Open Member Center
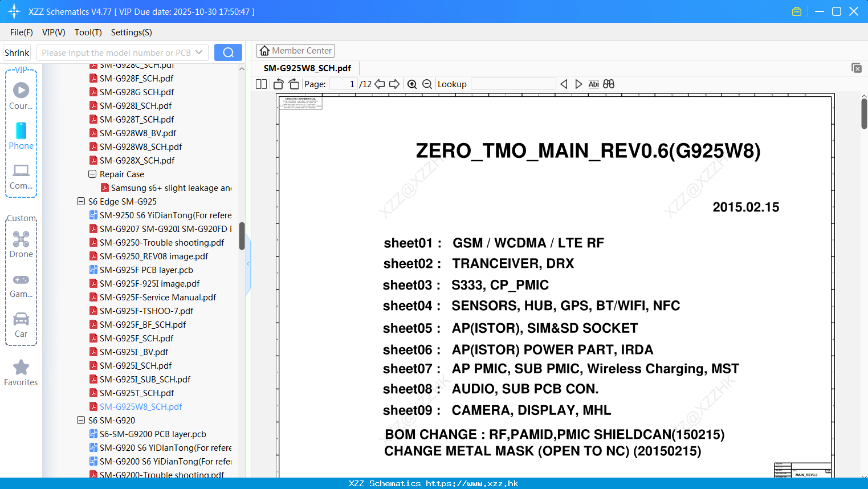Viewport: 868px width, 489px height. pyautogui.click(x=295, y=51)
